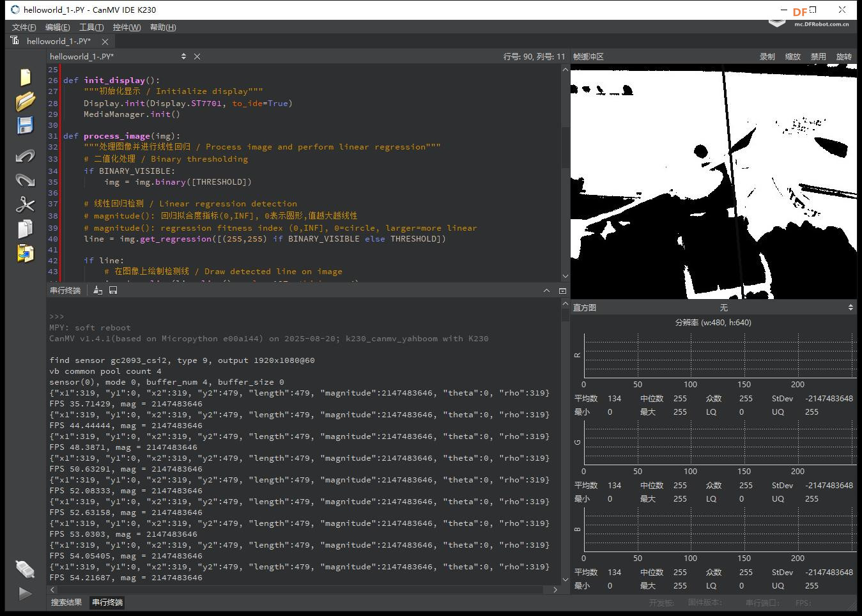Clear the serial terminal with the broom icon
The width and height of the screenshot is (862, 616).
(98, 290)
